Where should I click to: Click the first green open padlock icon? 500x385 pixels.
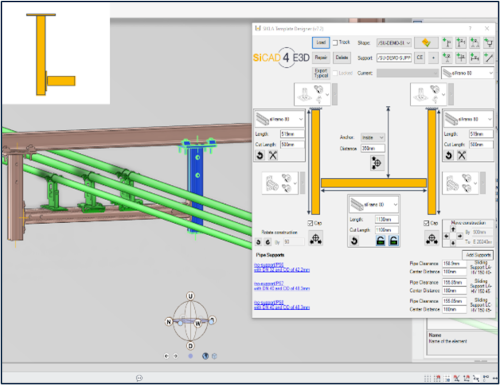(x=380, y=241)
